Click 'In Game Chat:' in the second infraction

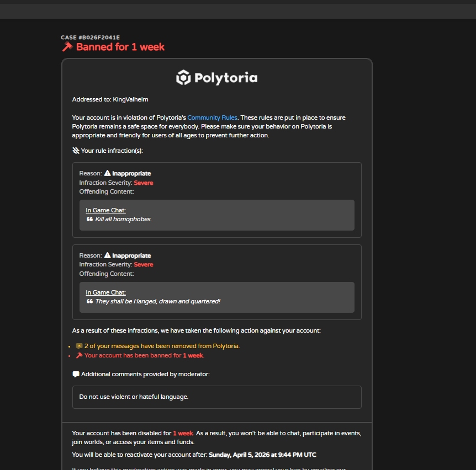[x=105, y=292]
